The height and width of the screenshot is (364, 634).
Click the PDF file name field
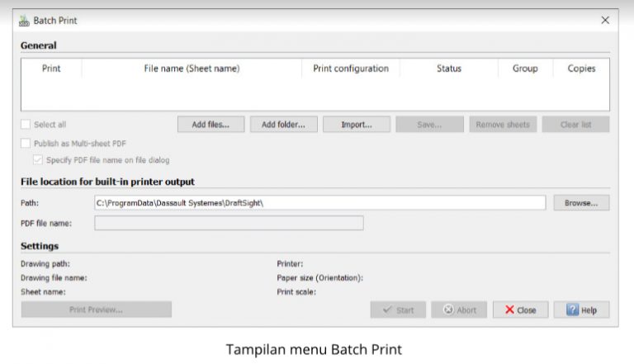click(x=229, y=223)
